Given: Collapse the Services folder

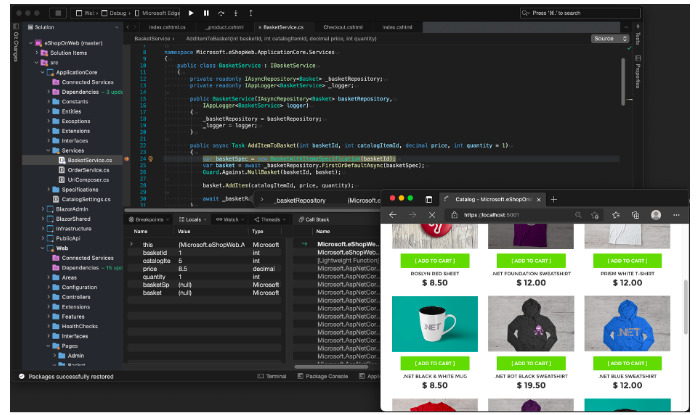Looking at the screenshot, I should pyautogui.click(x=49, y=151).
